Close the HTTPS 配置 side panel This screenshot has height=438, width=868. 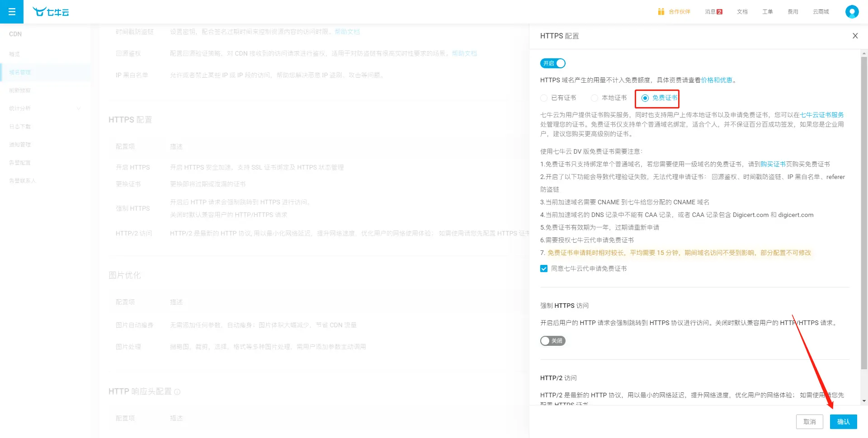pyautogui.click(x=855, y=36)
